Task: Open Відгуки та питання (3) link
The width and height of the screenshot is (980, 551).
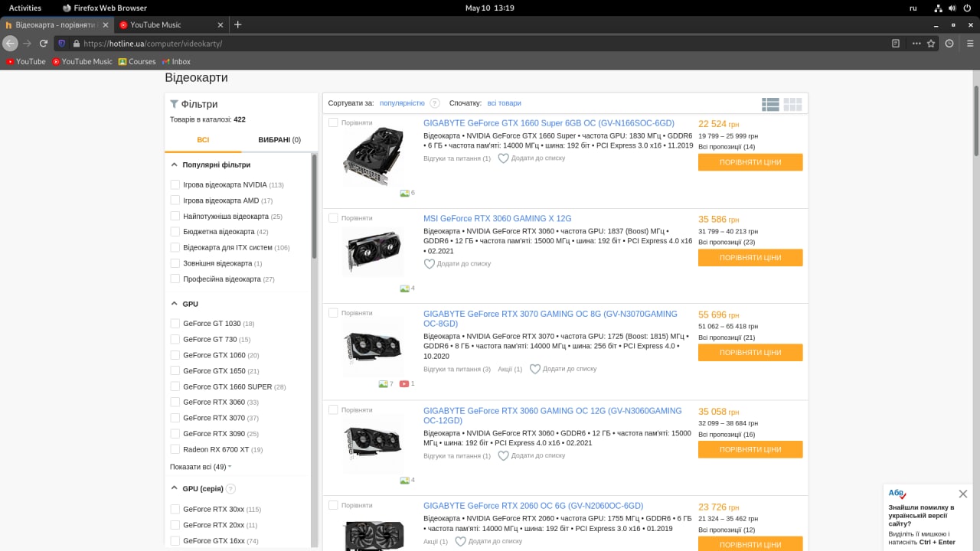Action: pos(457,369)
